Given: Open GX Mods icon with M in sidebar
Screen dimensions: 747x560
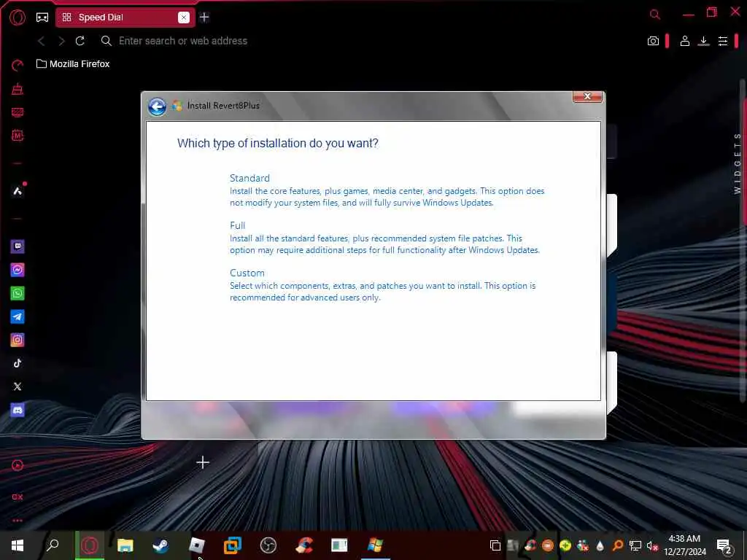Looking at the screenshot, I should click(18, 136).
